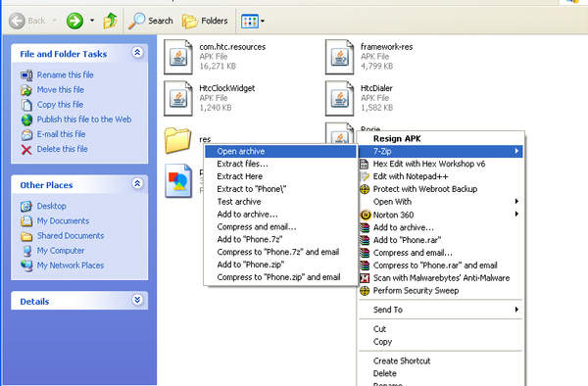Choose Extract files... in 7-Zip submenu
This screenshot has width=588, height=386.
[280, 164]
